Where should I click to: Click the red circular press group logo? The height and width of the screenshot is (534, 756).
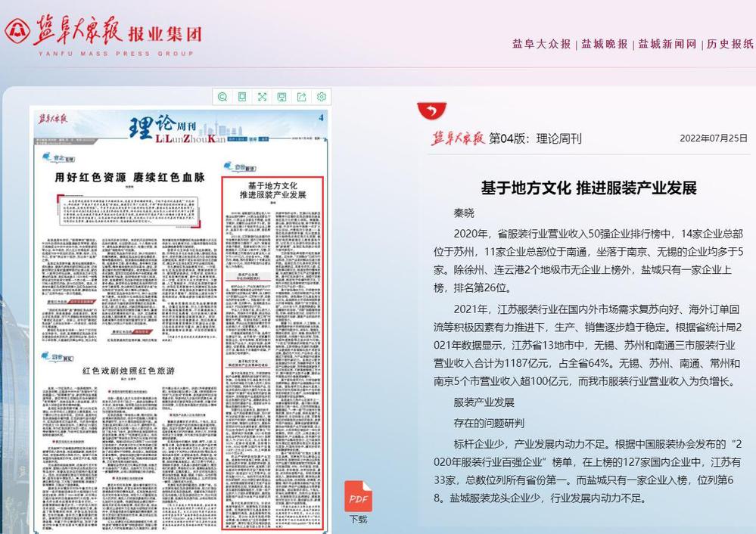coord(17,31)
